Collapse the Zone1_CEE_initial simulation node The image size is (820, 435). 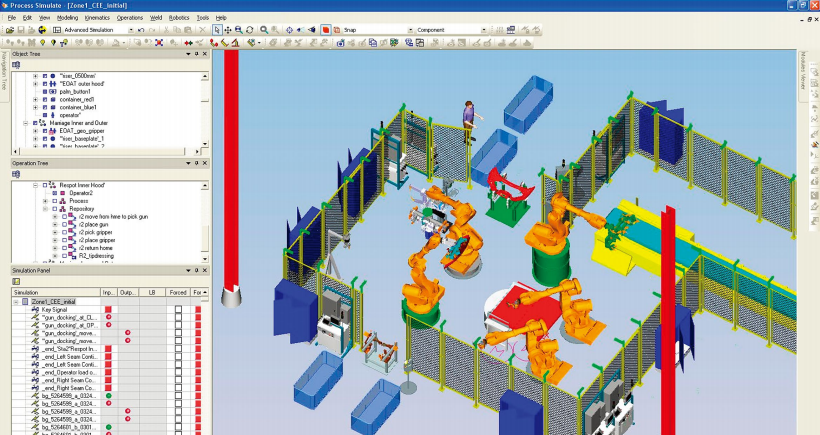16,302
